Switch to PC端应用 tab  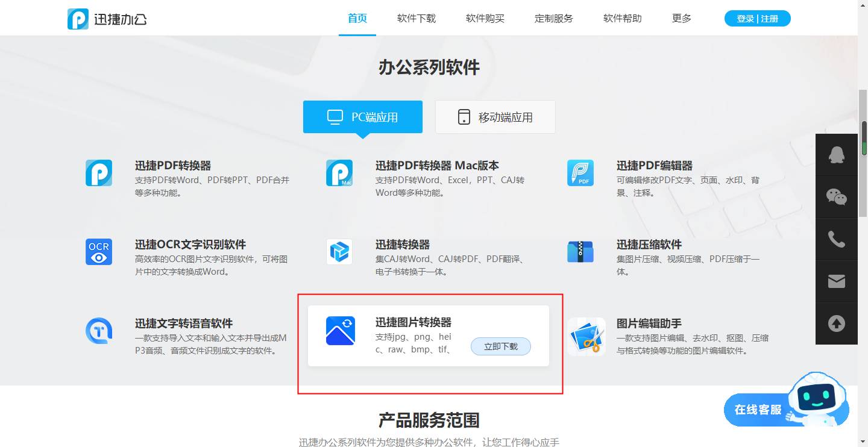click(363, 117)
